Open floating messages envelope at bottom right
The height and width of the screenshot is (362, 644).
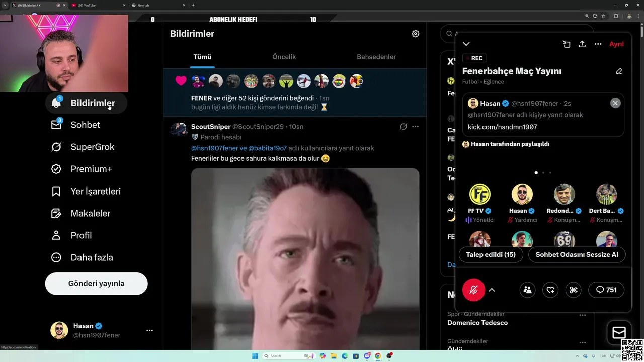pos(619,332)
